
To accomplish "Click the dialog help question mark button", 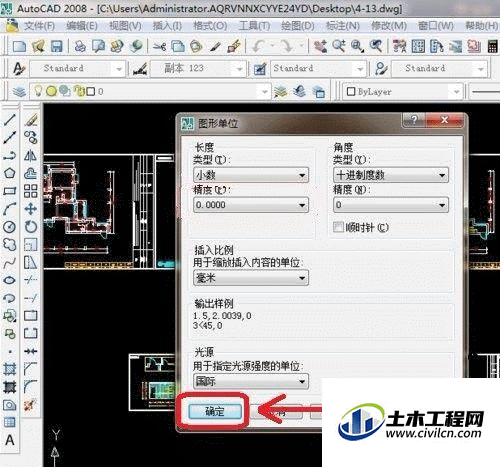I will pyautogui.click(x=414, y=120).
